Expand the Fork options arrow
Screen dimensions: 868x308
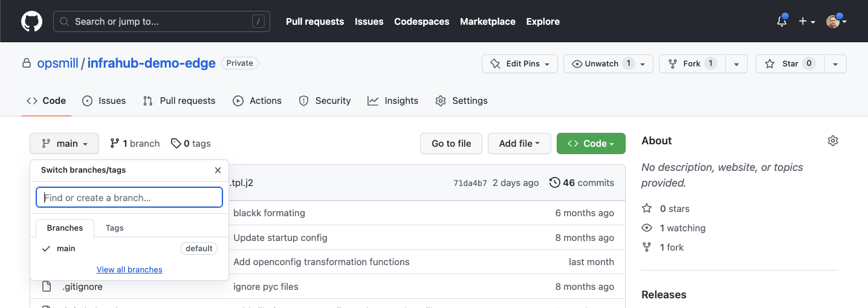pos(736,63)
